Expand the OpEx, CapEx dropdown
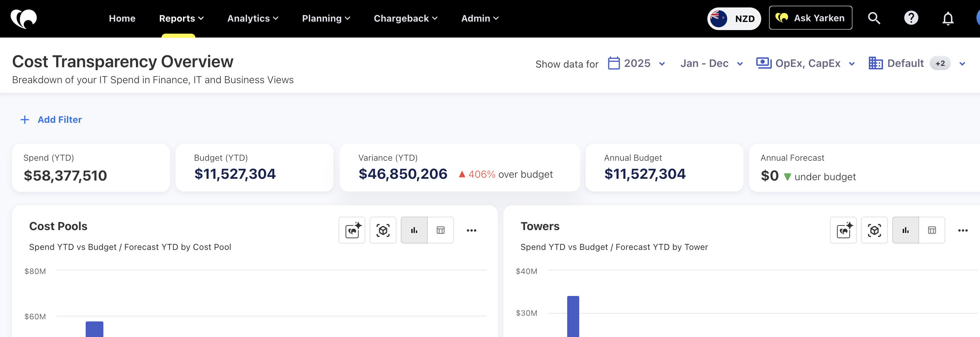This screenshot has height=337, width=980. click(x=806, y=63)
